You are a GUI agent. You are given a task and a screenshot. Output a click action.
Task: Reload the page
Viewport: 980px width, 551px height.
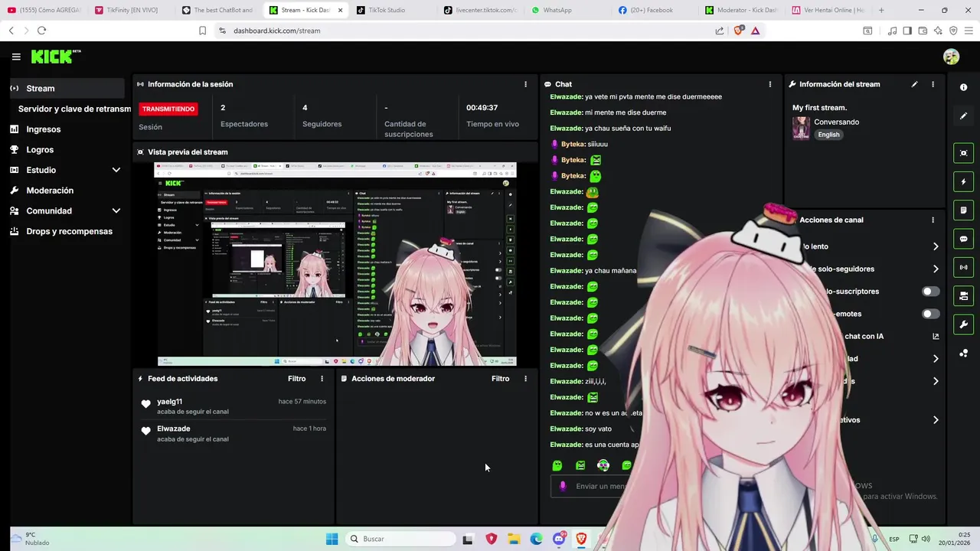[x=41, y=31]
